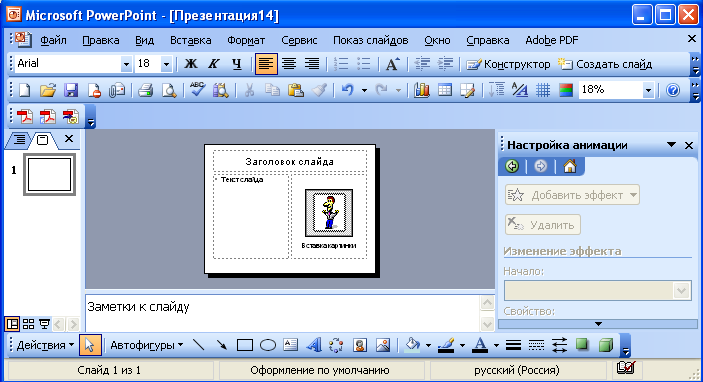Image resolution: width=703 pixels, height=382 pixels.
Task: Click the Line Color brush swatch
Action: point(446,345)
